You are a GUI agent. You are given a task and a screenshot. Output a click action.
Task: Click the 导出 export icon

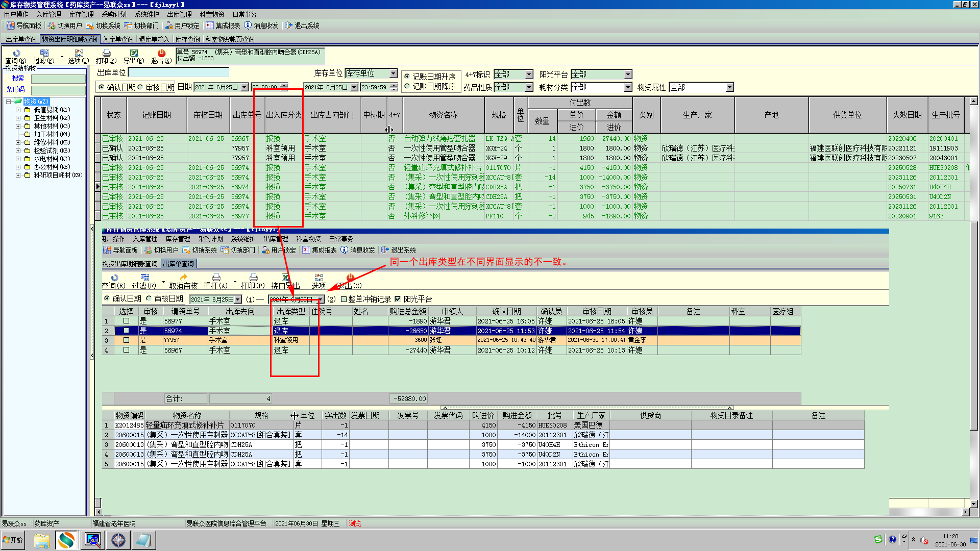(x=134, y=54)
